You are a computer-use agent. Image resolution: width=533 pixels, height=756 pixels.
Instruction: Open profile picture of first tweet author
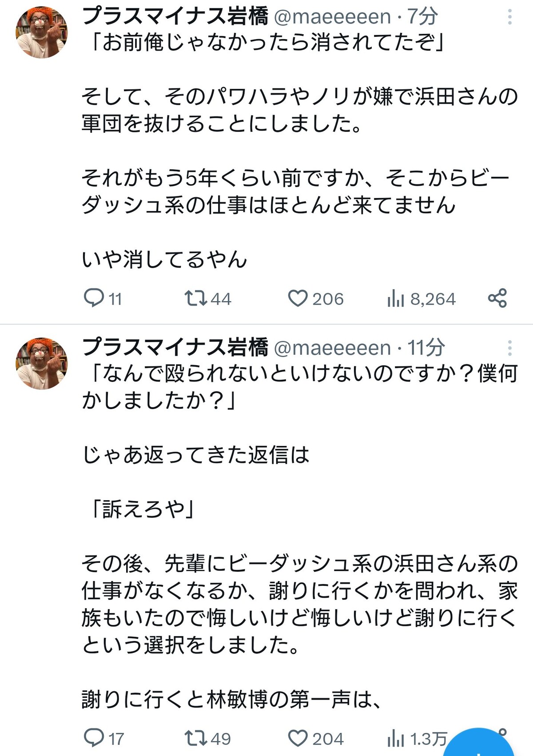point(42,32)
